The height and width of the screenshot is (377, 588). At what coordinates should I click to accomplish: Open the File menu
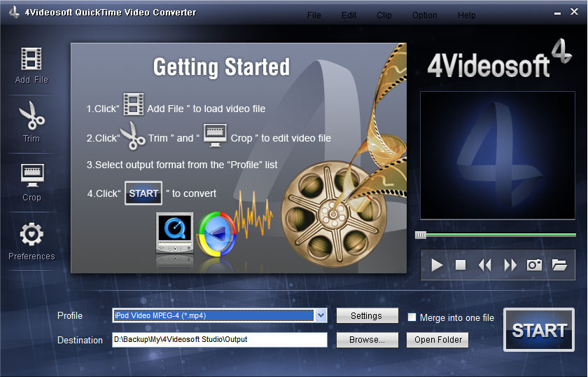[314, 15]
